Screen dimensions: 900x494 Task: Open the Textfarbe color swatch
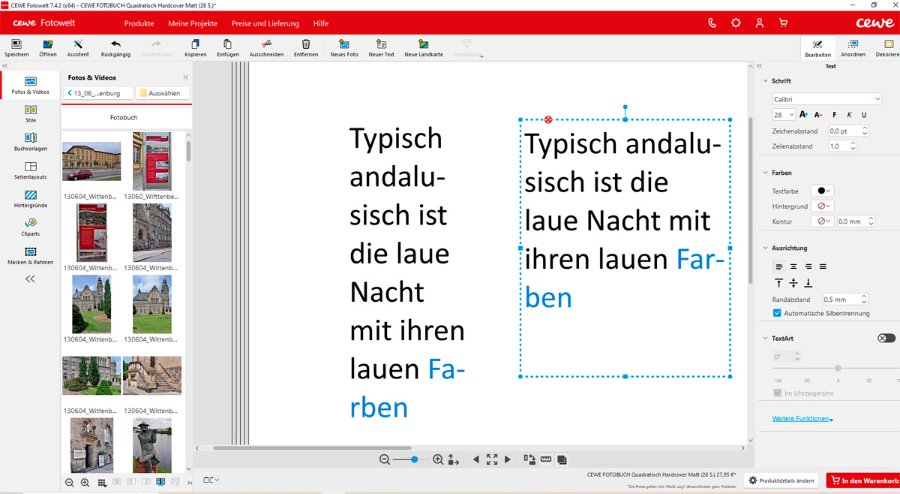pyautogui.click(x=824, y=190)
